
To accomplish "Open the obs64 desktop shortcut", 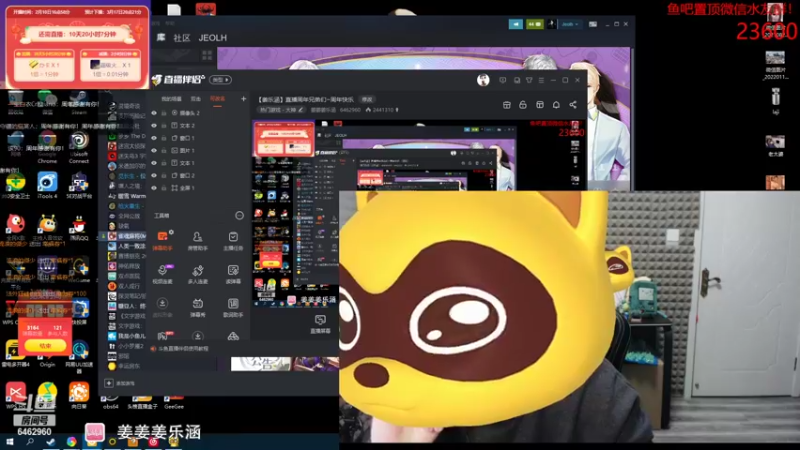I will (x=110, y=402).
